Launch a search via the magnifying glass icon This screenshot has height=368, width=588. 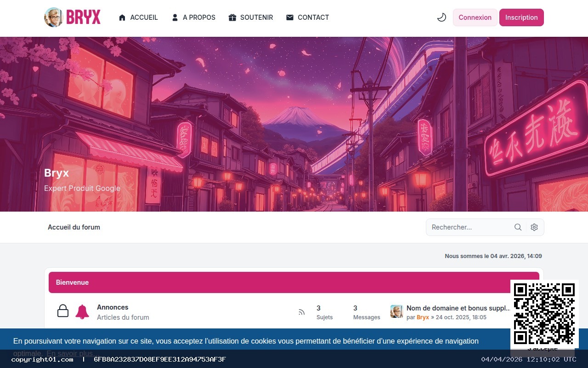pos(518,227)
